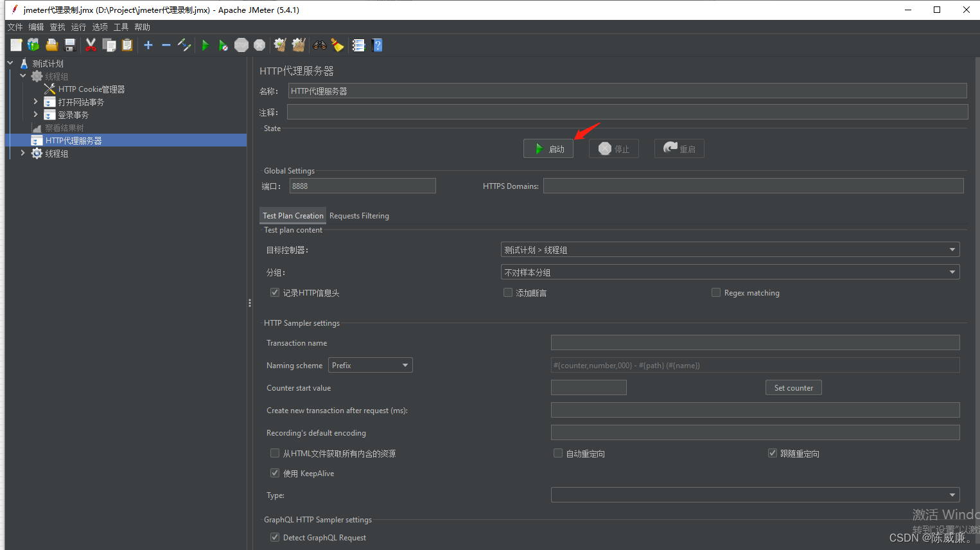Select 登录事务 controller node

tap(73, 115)
